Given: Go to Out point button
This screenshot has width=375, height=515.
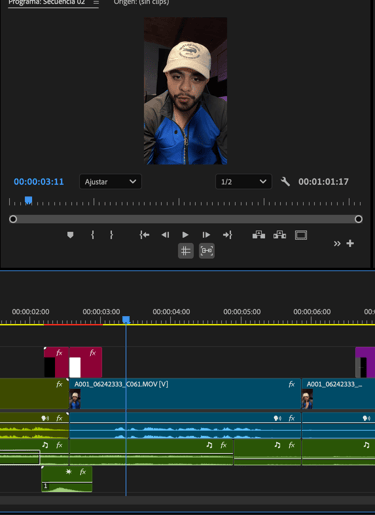Looking at the screenshot, I should click(x=227, y=235).
